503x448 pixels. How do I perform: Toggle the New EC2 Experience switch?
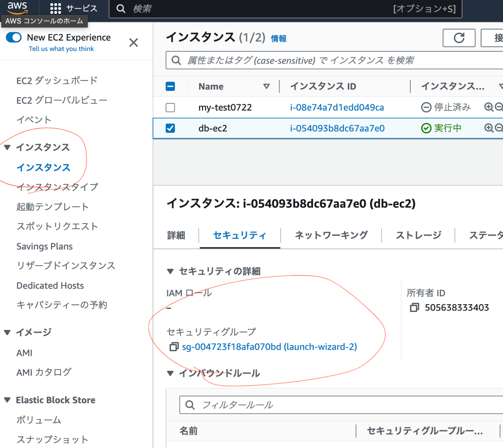point(14,37)
